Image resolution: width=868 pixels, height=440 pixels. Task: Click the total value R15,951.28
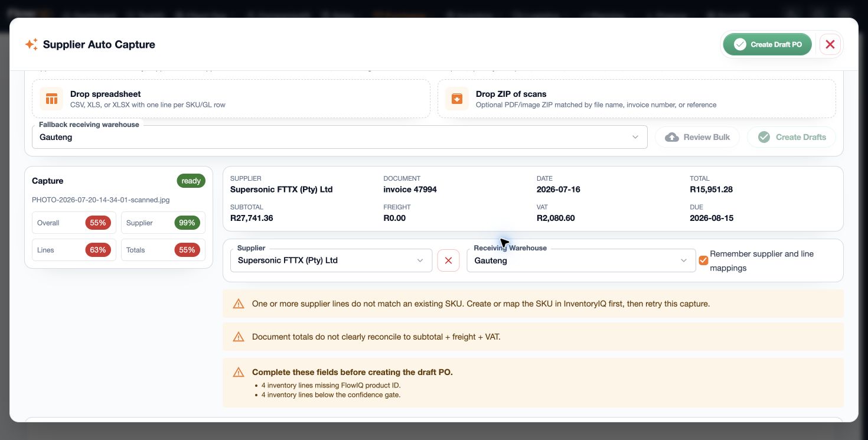pyautogui.click(x=711, y=190)
